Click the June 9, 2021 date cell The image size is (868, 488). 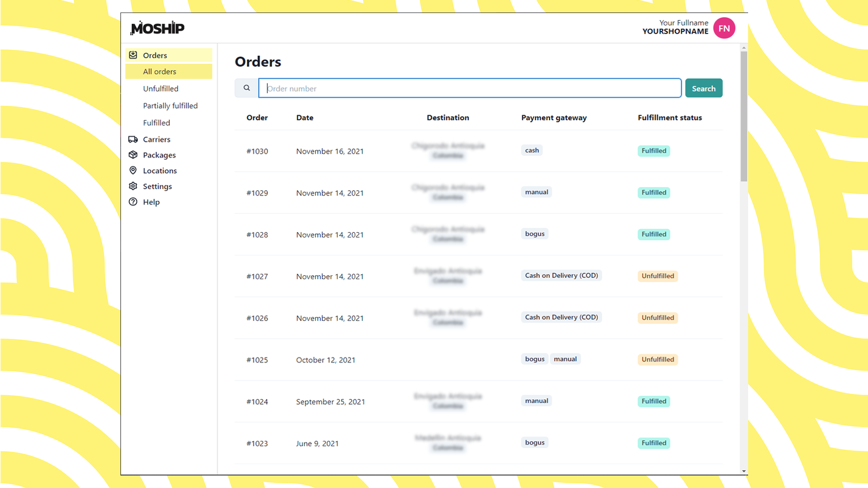pos(317,444)
